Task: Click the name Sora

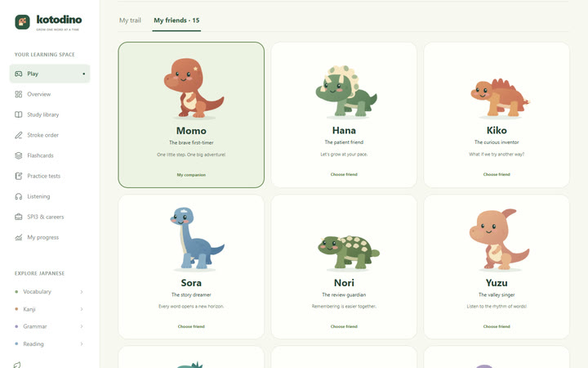Action: [191, 283]
